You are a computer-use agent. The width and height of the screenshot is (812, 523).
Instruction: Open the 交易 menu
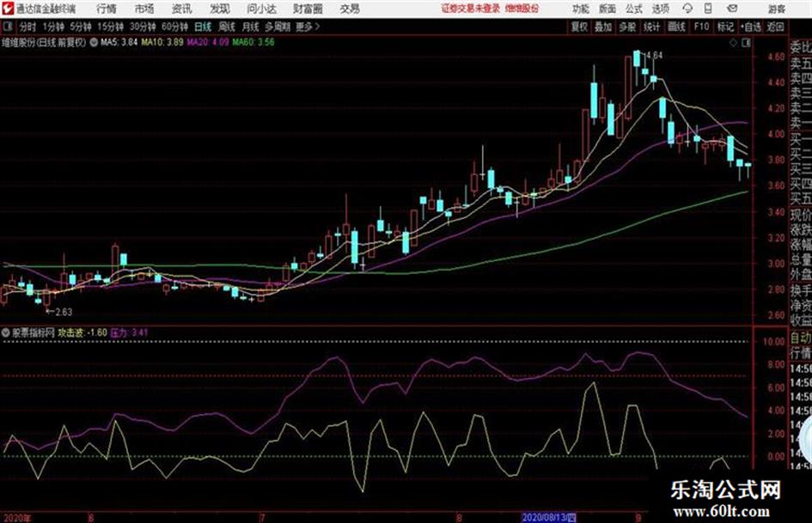(350, 9)
